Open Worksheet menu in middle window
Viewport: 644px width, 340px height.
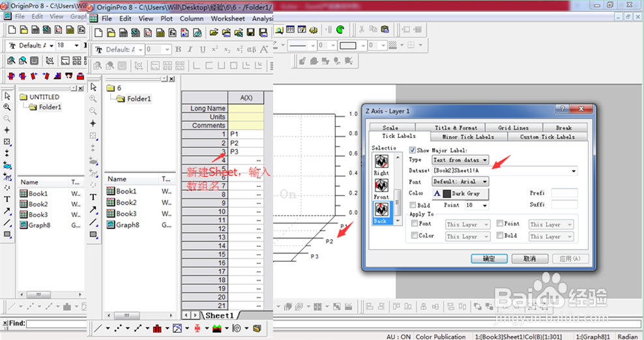tap(227, 18)
